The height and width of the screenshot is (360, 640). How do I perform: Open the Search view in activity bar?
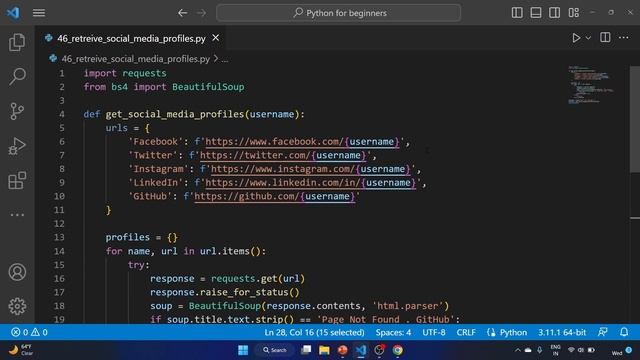pyautogui.click(x=17, y=76)
